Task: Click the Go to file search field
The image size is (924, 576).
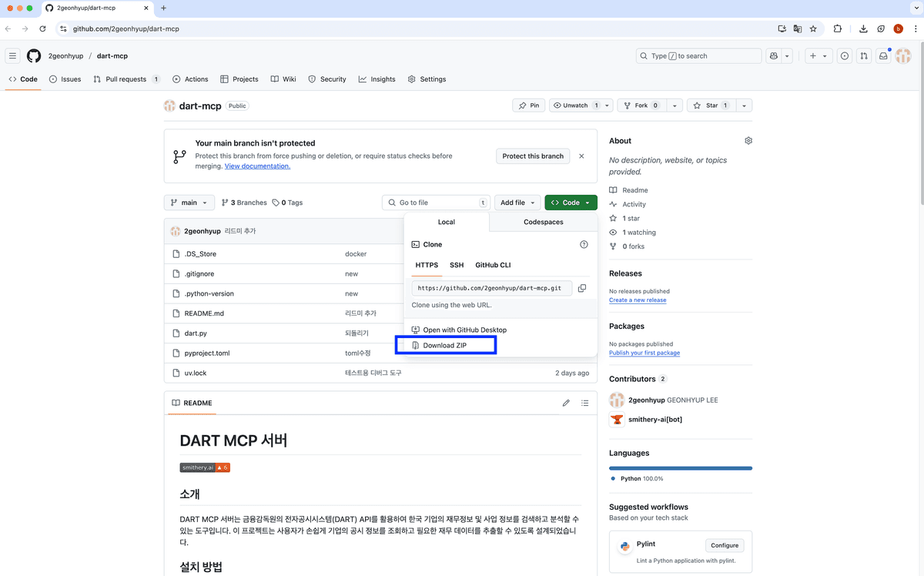Action: pos(436,203)
